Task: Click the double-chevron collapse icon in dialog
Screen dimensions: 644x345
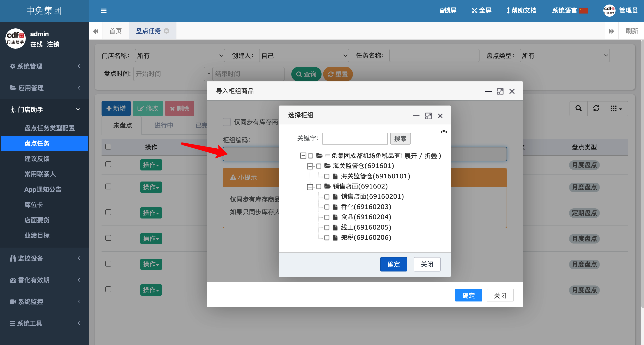Action: point(443,132)
